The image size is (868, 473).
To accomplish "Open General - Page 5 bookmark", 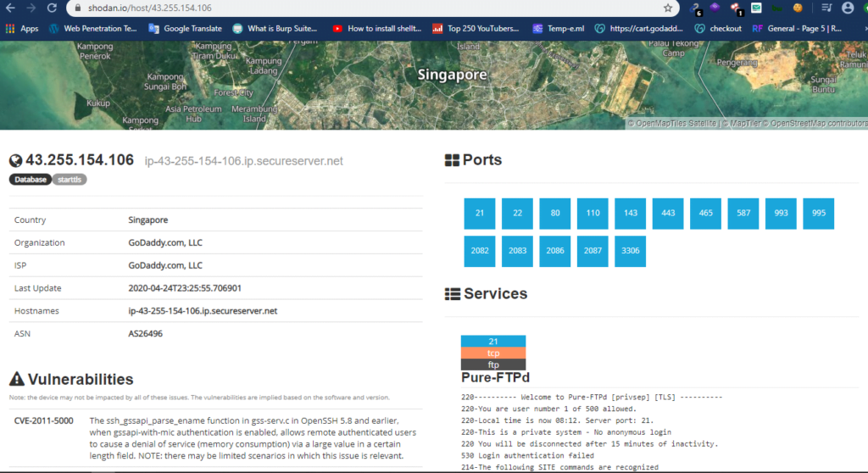I will coord(797,29).
